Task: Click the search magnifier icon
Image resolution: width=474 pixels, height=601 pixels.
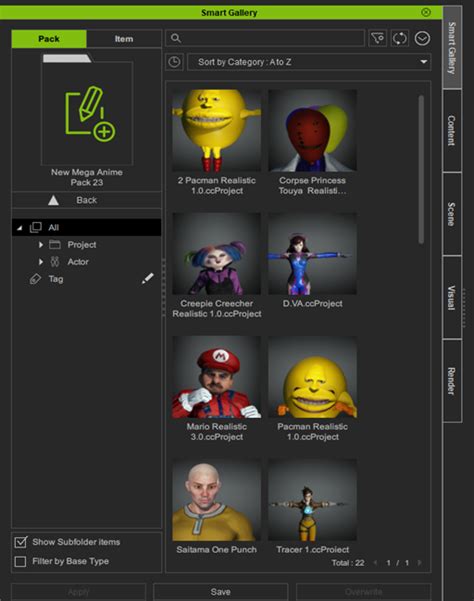Action: pos(175,38)
